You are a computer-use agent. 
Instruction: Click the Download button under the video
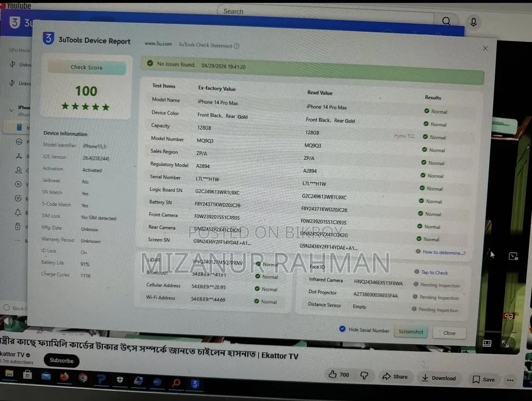[x=438, y=378]
